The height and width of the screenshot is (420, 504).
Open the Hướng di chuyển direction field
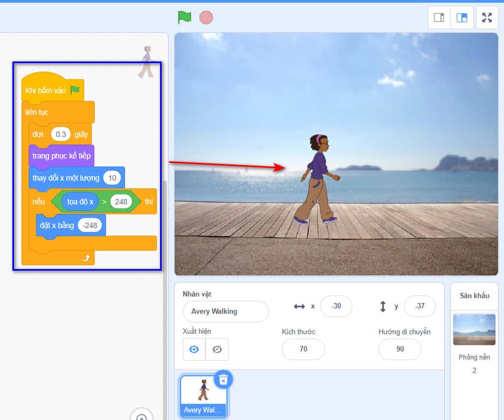click(x=399, y=349)
